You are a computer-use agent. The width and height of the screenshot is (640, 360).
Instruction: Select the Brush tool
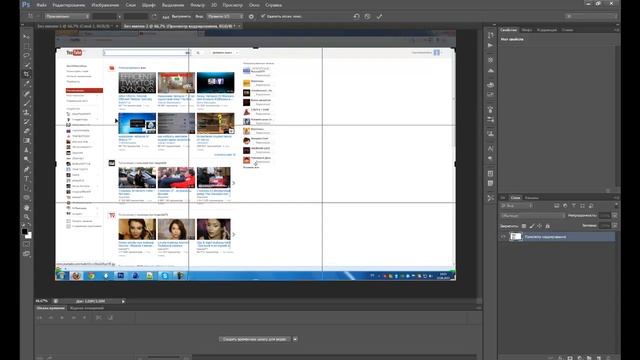click(27, 103)
